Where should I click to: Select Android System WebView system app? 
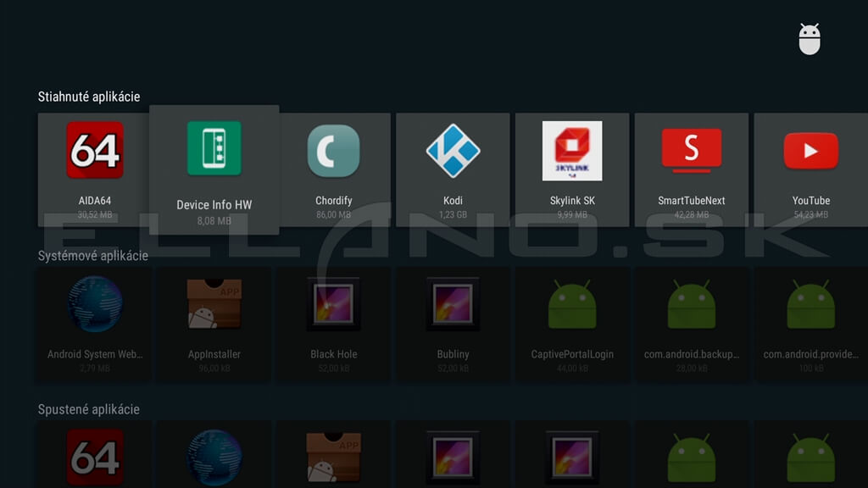tap(95, 324)
